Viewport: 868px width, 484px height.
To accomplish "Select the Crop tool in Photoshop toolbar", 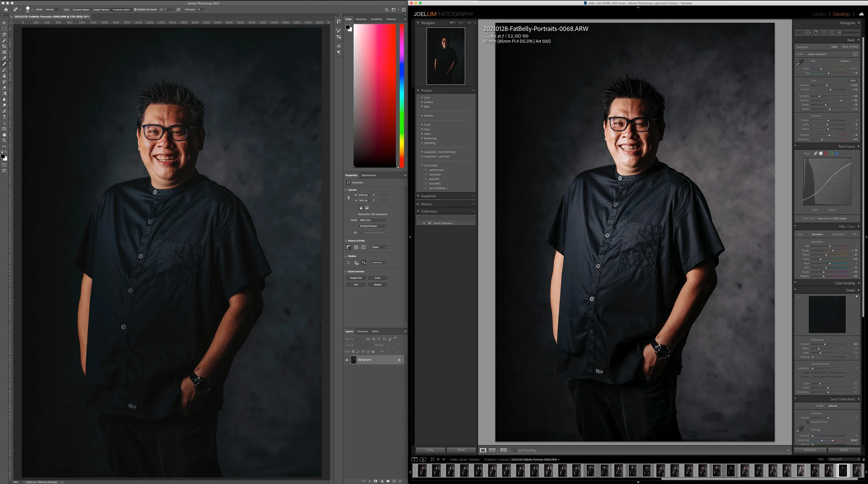I will pyautogui.click(x=4, y=46).
